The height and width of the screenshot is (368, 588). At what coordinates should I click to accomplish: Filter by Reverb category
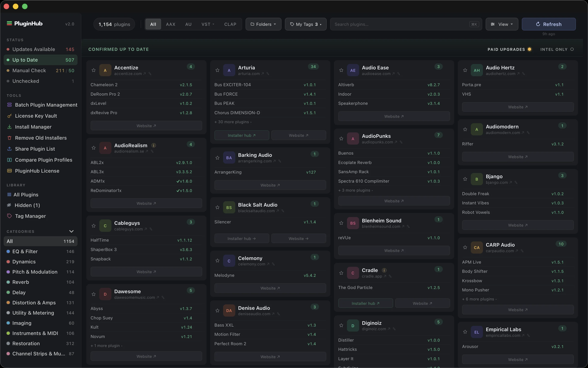pos(40,282)
